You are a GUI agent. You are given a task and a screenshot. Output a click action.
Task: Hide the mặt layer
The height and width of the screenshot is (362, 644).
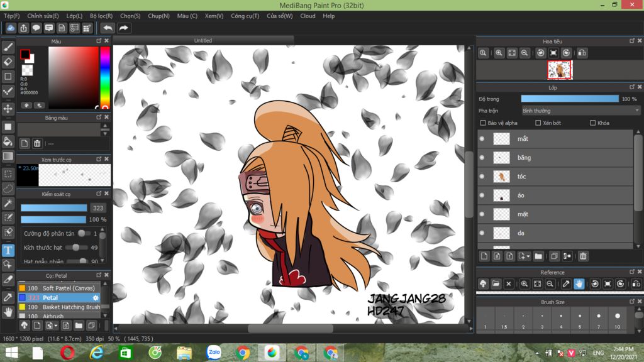482,214
